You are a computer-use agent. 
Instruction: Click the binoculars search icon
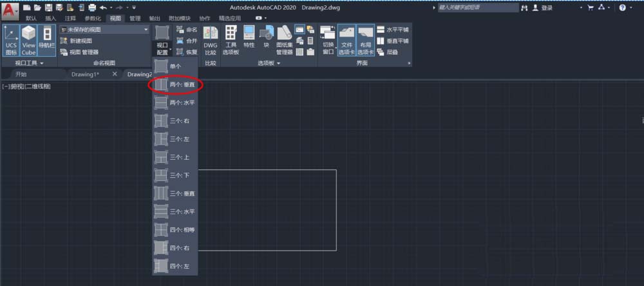pos(524,8)
